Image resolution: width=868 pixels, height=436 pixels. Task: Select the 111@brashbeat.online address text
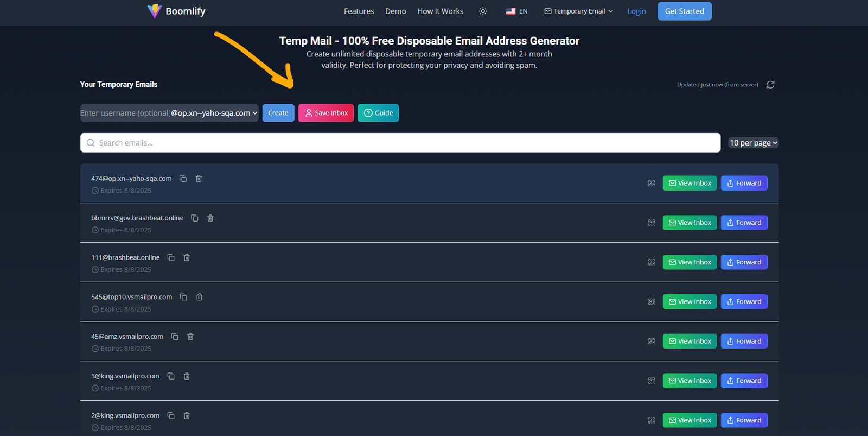tap(125, 257)
